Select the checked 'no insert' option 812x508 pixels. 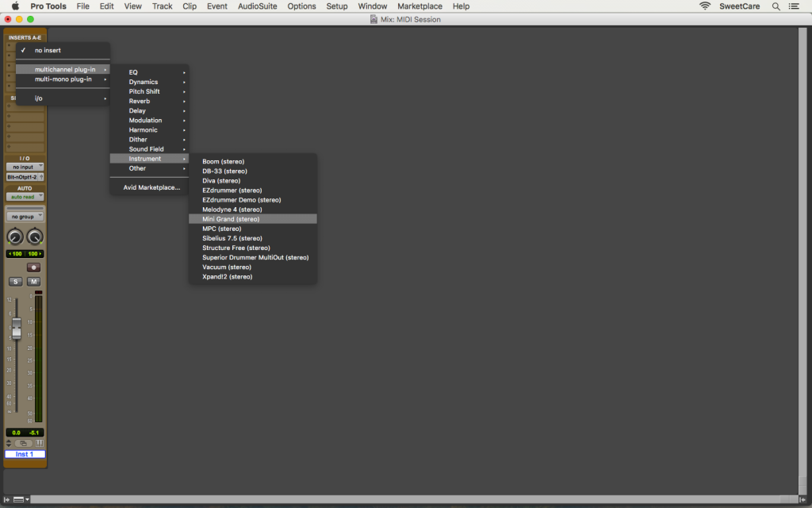(48, 50)
